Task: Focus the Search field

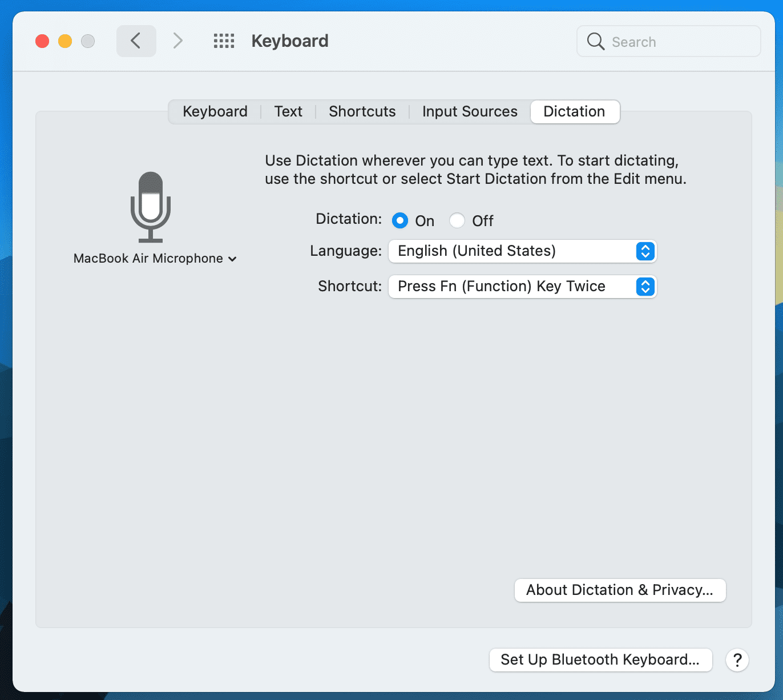Action: click(668, 41)
